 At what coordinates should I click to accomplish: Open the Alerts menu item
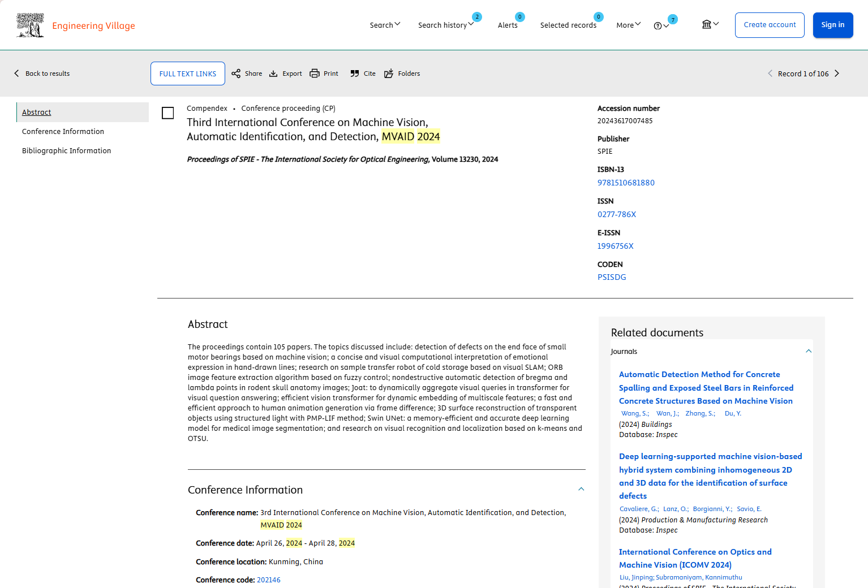[508, 25]
